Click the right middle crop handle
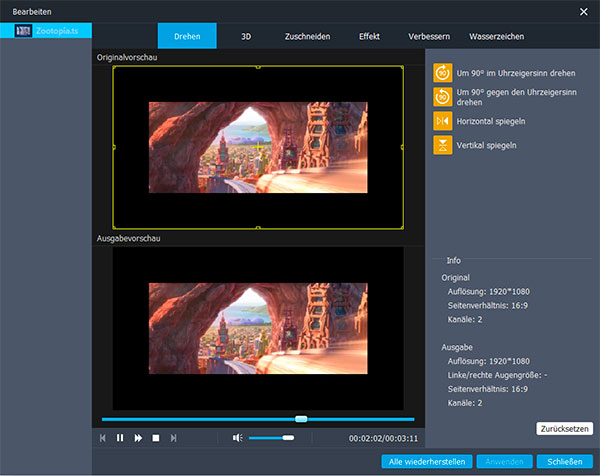Image resolution: width=600 pixels, height=476 pixels. pos(402,147)
